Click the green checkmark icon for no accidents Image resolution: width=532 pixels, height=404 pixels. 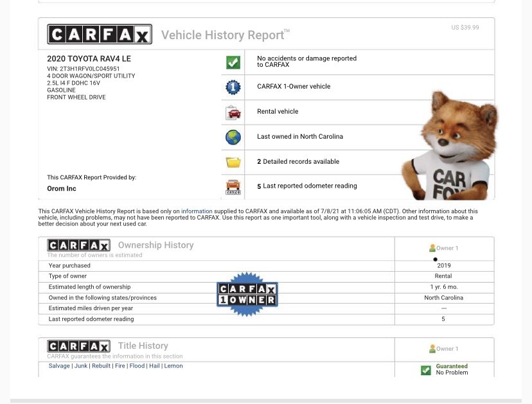click(233, 62)
